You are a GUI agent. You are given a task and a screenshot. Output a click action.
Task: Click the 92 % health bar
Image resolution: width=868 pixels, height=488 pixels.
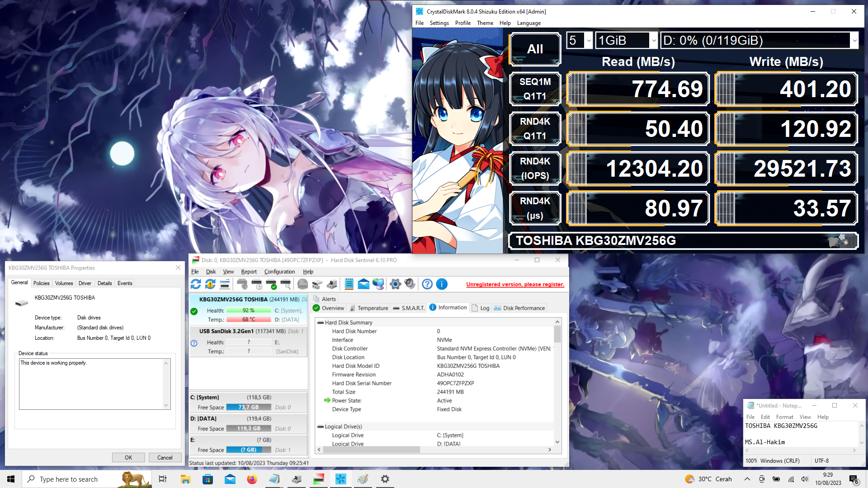(x=249, y=310)
